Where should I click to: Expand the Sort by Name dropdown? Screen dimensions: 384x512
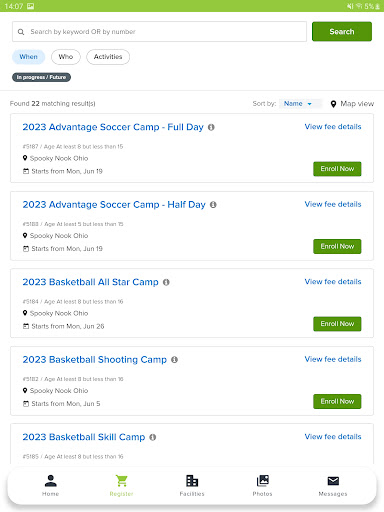[x=300, y=104]
